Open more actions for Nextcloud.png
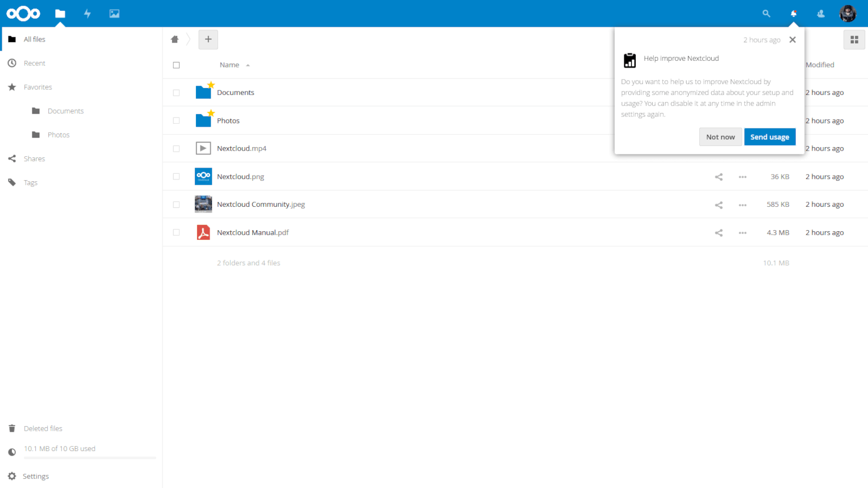Image resolution: width=868 pixels, height=488 pixels. [x=742, y=177]
